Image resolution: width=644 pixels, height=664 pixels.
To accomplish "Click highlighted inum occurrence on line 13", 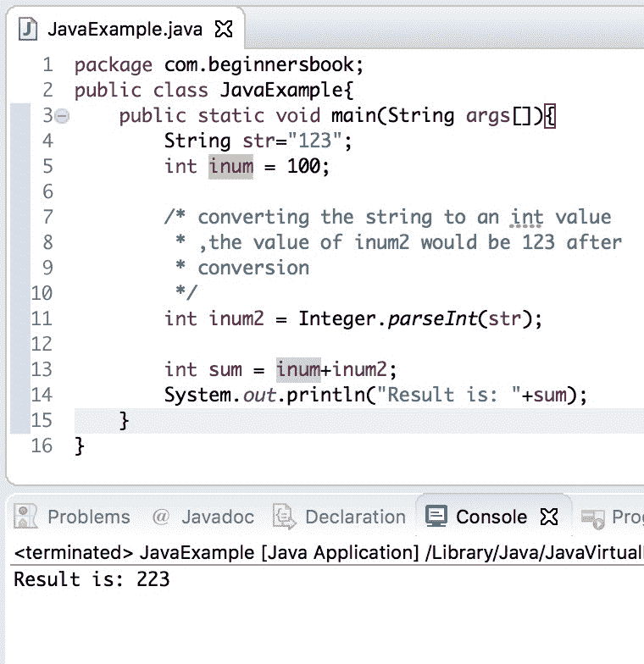I will click(298, 369).
